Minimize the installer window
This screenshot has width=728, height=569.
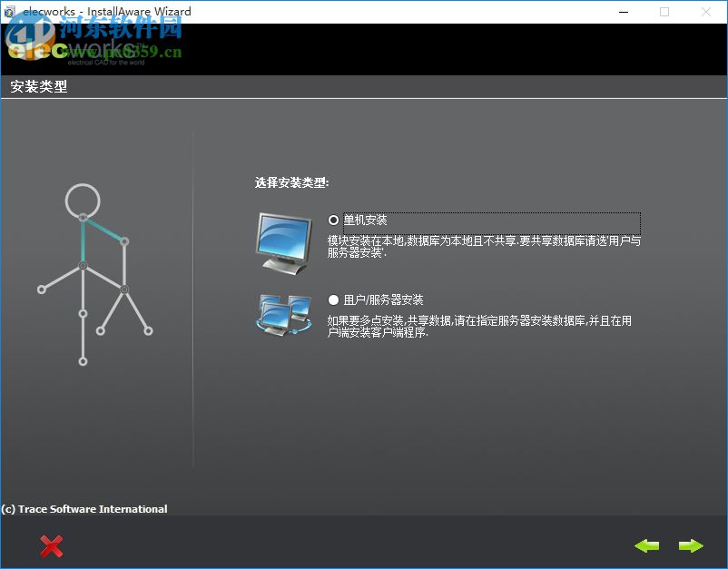624,11
